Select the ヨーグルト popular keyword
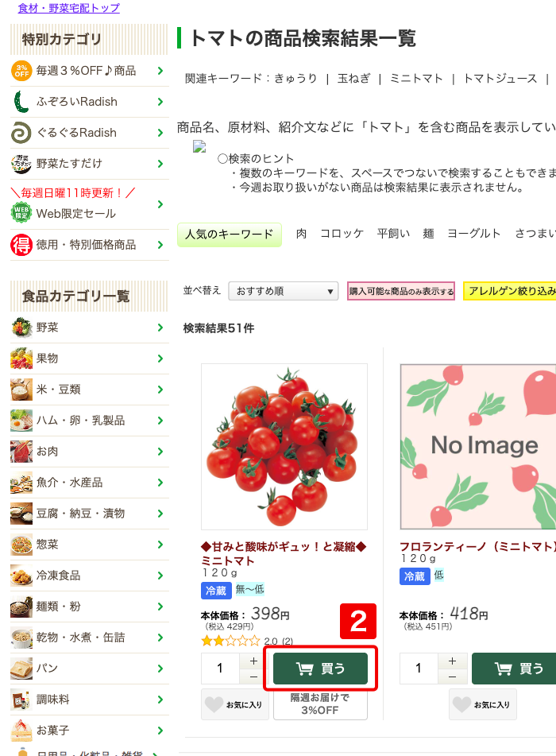The width and height of the screenshot is (556, 756). point(474,234)
